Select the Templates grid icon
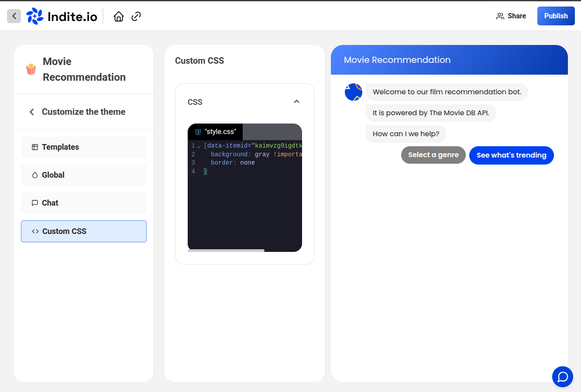Image resolution: width=581 pixels, height=392 pixels. coord(34,147)
